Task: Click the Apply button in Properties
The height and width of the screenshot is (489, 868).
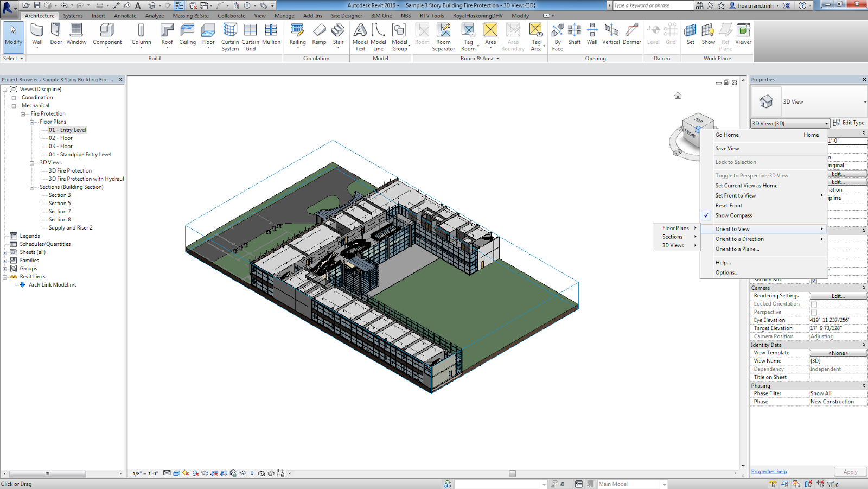Action: tap(850, 472)
